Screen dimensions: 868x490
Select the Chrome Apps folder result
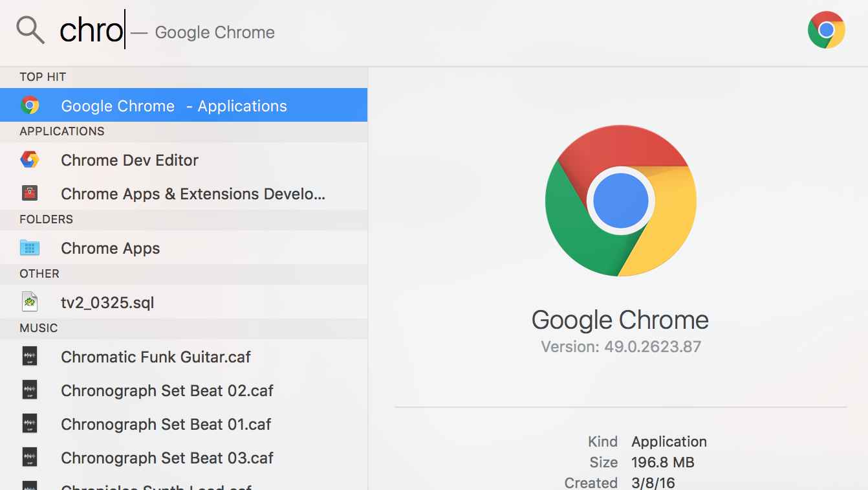pyautogui.click(x=184, y=247)
